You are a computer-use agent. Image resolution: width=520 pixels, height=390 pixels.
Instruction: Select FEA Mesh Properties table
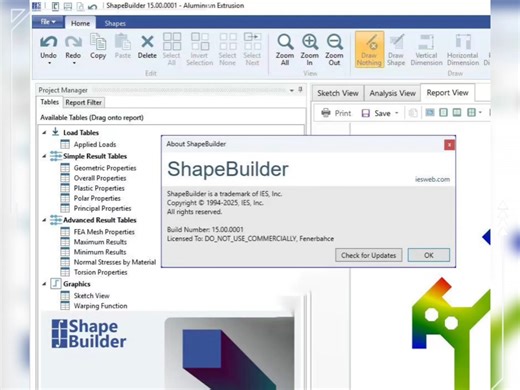(104, 232)
